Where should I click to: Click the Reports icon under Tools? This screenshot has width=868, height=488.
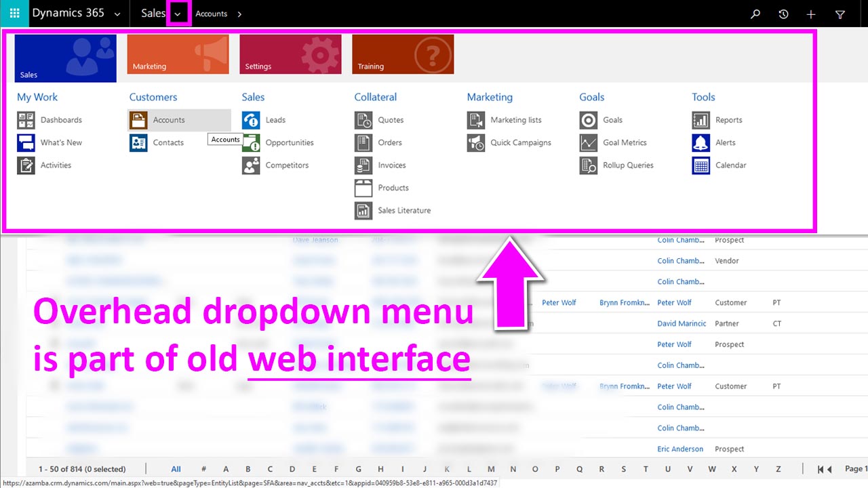tap(701, 120)
